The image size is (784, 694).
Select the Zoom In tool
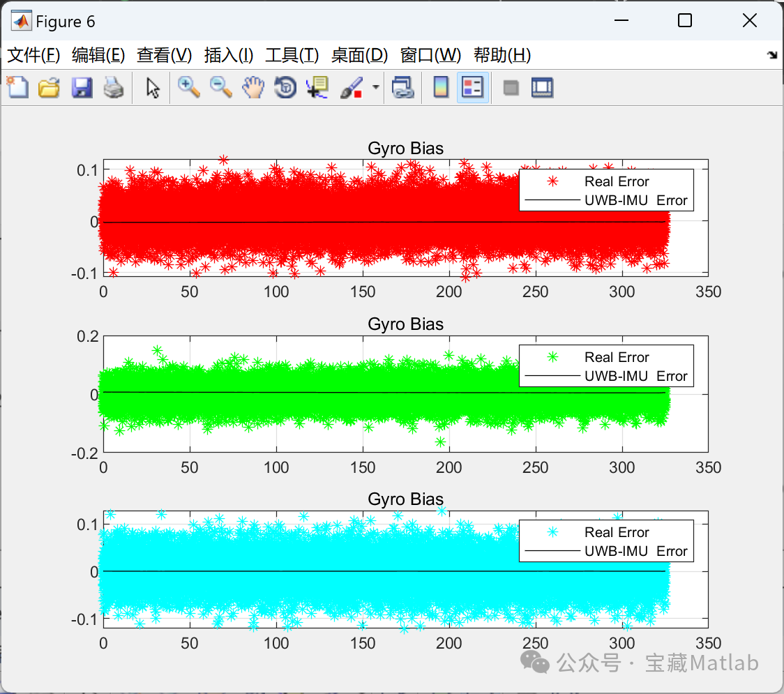[x=188, y=87]
